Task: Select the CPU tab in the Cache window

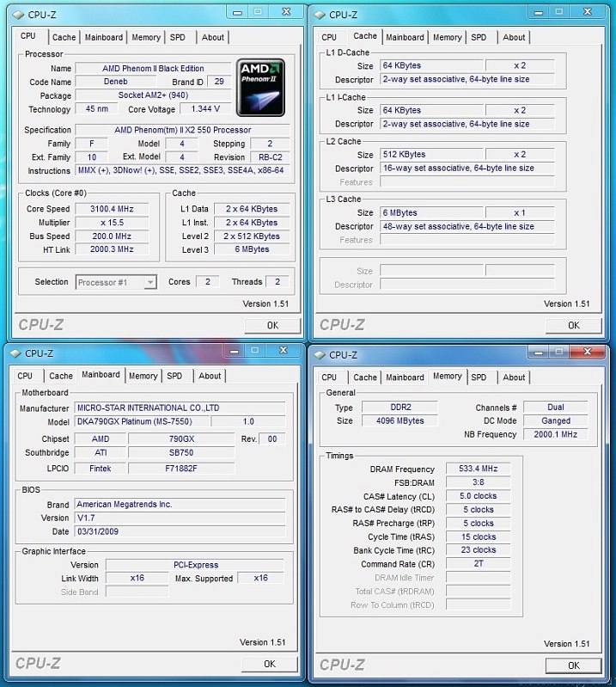Action: (329, 37)
